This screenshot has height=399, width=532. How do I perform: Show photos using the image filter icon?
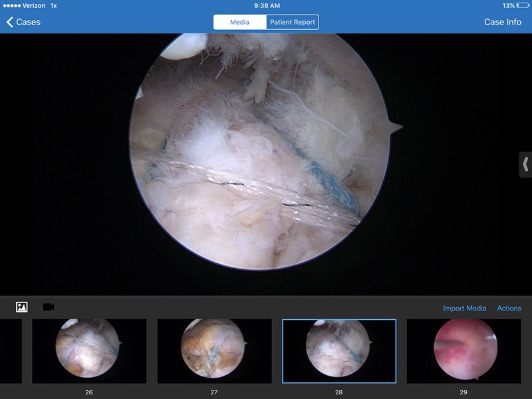(x=22, y=307)
